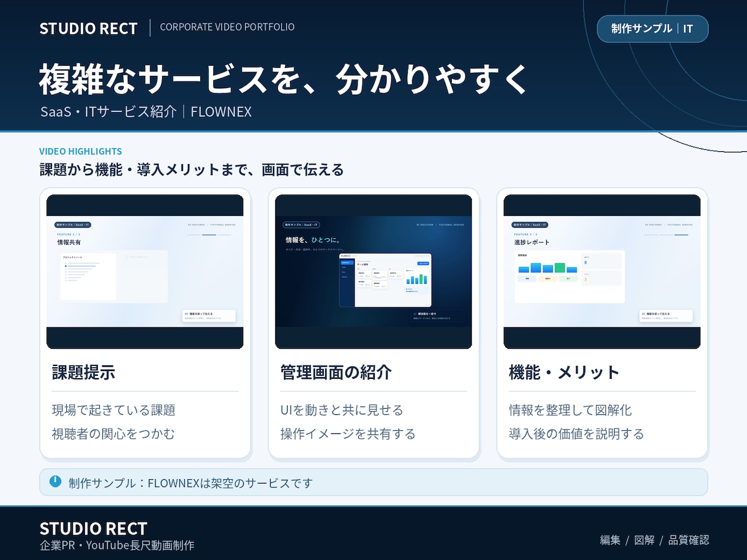
Task: Click the line 操作イメージを共有する
Action: (348, 434)
